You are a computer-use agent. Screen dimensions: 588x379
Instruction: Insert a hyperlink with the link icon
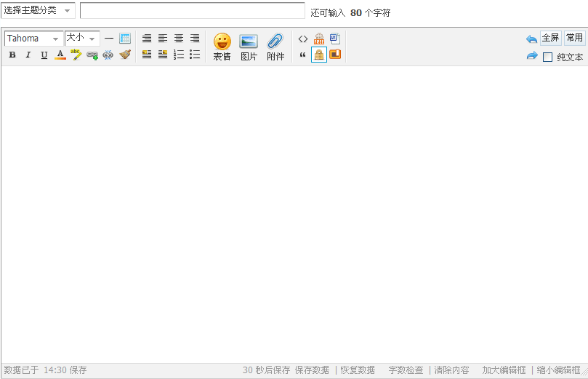point(92,55)
